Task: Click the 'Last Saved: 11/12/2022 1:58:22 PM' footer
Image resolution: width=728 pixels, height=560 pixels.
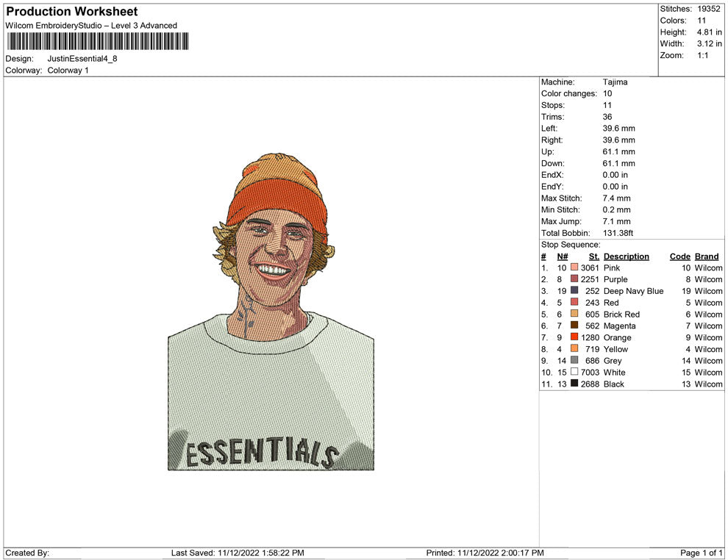Action: pyautogui.click(x=238, y=553)
